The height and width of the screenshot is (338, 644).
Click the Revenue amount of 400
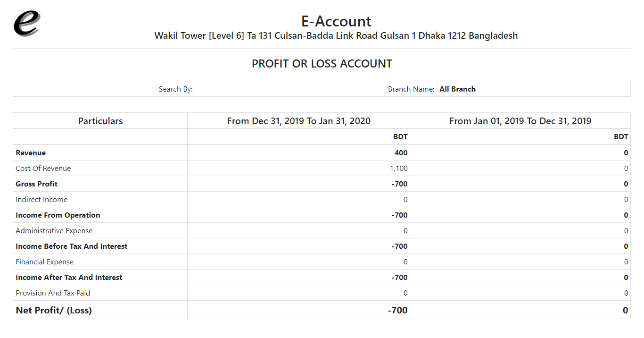(401, 153)
